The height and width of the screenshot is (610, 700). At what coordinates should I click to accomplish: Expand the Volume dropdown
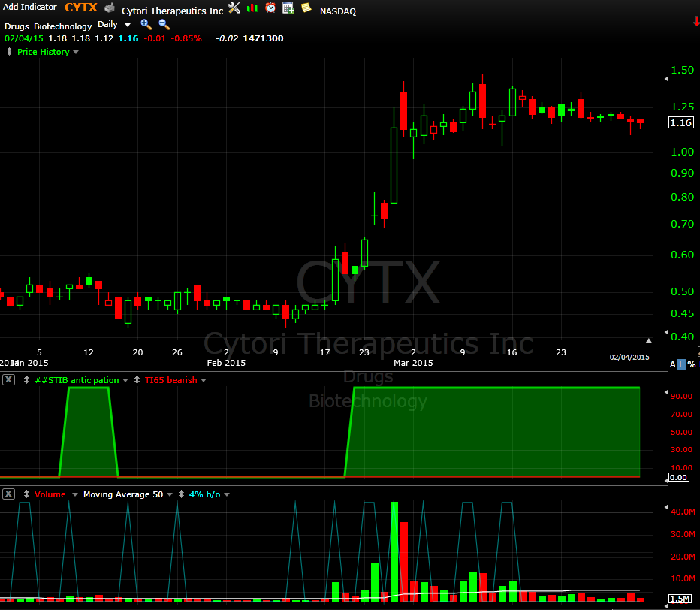(75, 494)
